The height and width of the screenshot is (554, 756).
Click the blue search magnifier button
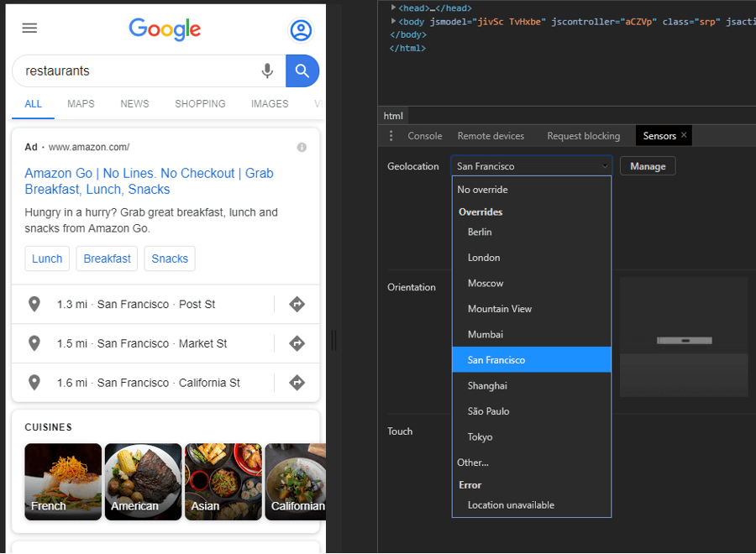[302, 71]
